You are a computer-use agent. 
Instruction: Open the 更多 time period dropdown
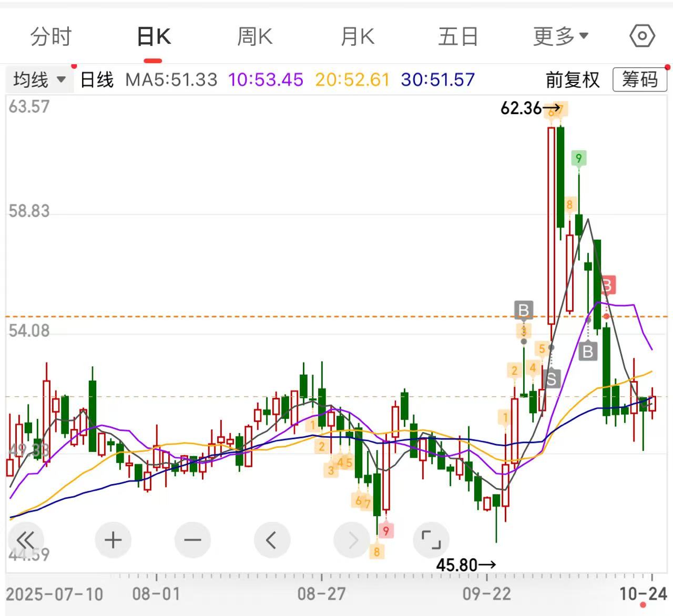560,36
